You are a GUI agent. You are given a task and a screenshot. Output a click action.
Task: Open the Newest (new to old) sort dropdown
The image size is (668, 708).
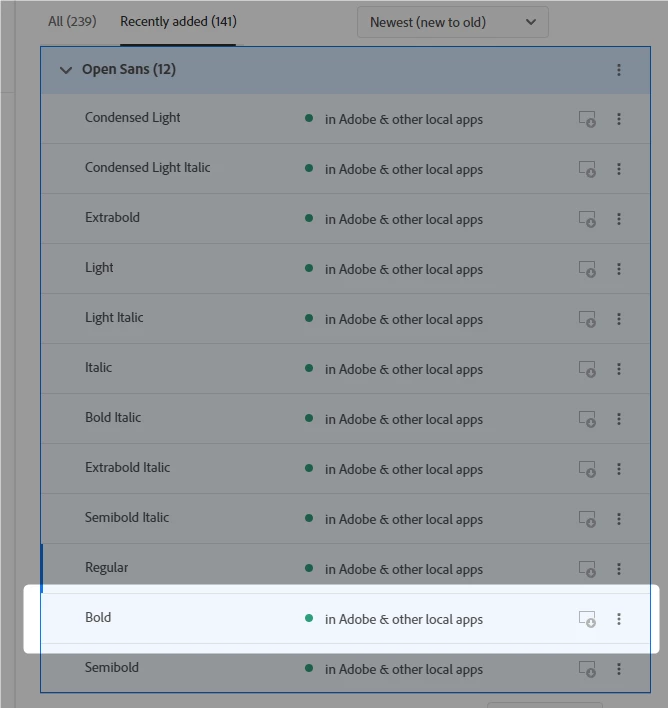pos(453,22)
